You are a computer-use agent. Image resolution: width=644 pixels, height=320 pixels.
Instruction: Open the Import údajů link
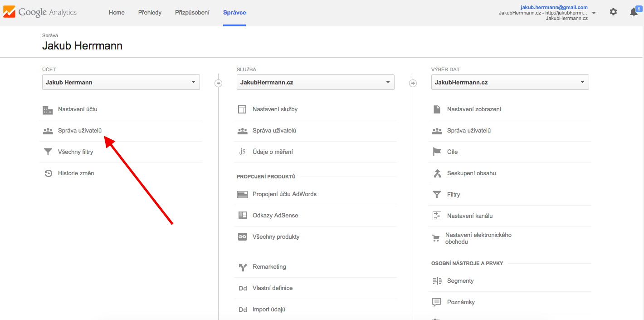[269, 310]
